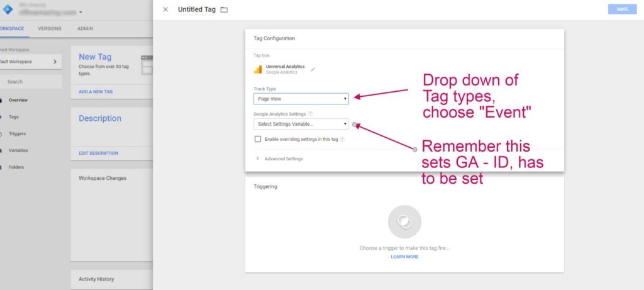Click 'Choose a trigger to make this tag fire' text

coord(404,248)
